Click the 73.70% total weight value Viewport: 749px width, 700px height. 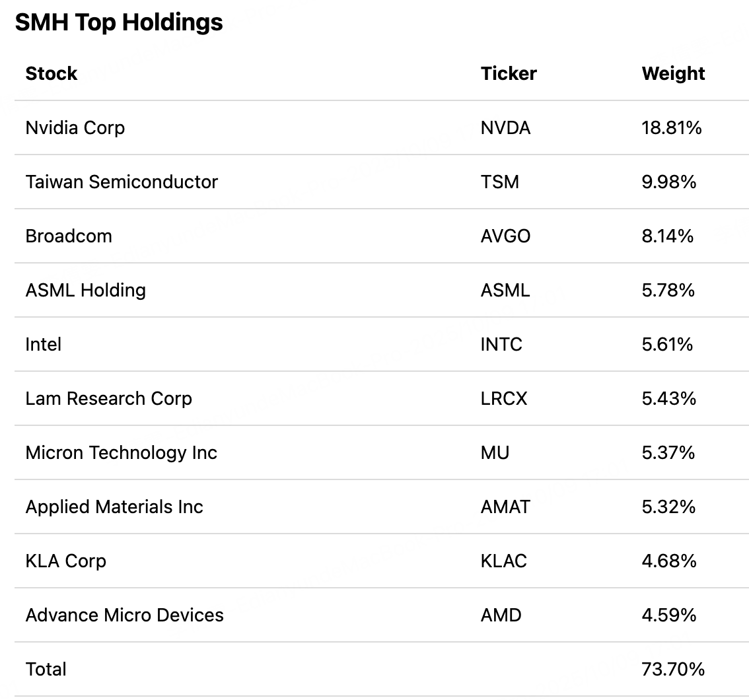[673, 669]
